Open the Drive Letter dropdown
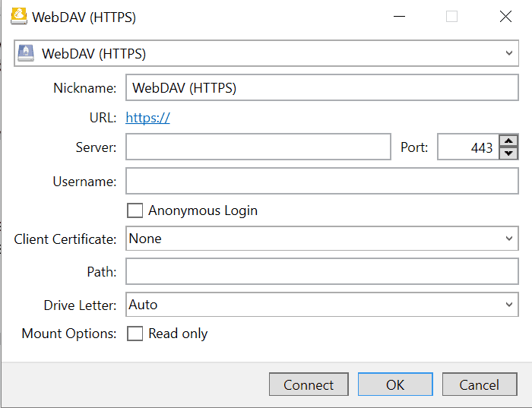 [322, 305]
